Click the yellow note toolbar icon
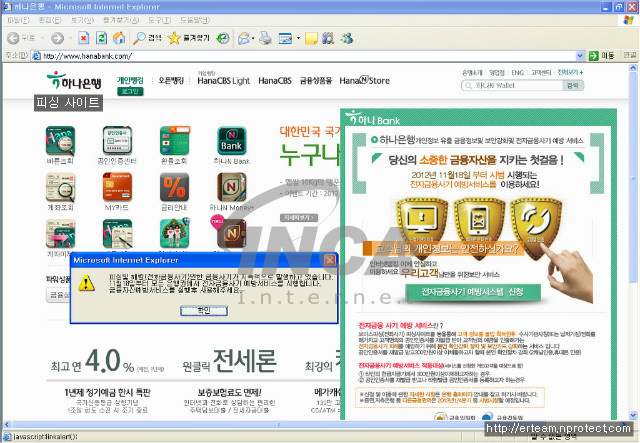 click(x=311, y=38)
